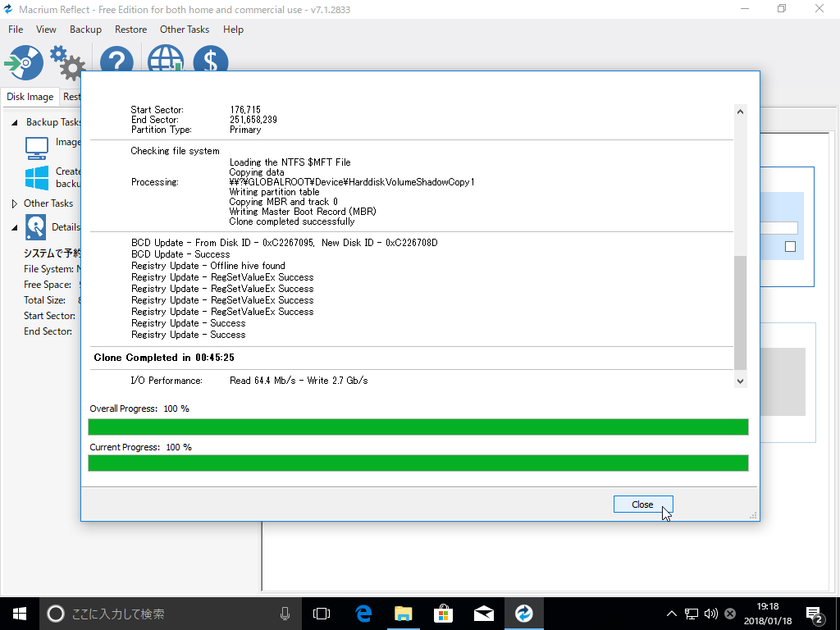
Task: Close the clone completed dialog
Action: pyautogui.click(x=643, y=504)
